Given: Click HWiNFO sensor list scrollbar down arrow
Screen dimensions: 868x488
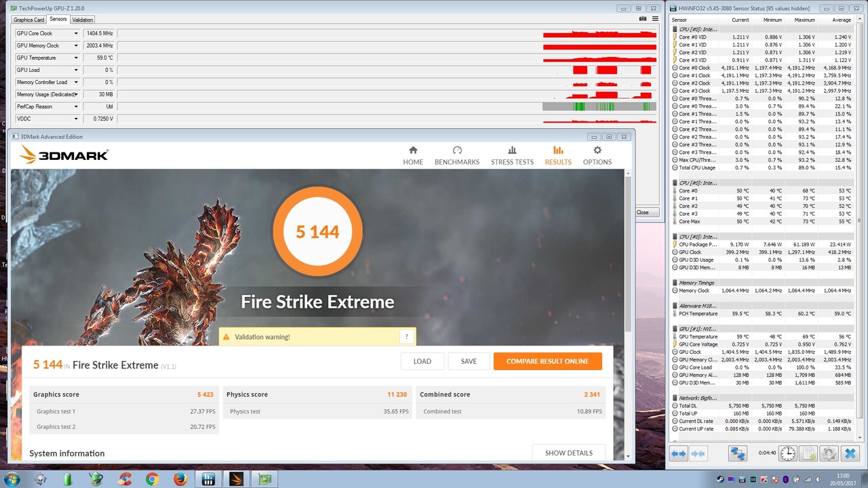Looking at the screenshot, I should tap(859, 438).
